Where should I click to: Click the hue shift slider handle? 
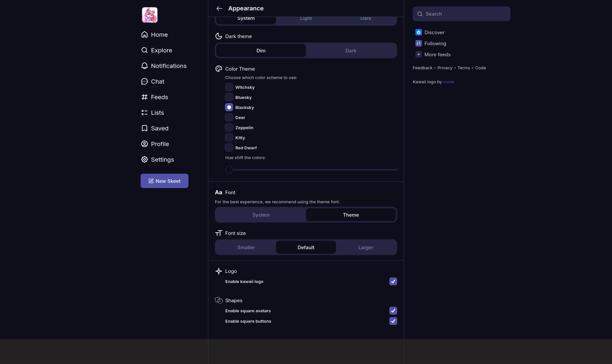[229, 170]
